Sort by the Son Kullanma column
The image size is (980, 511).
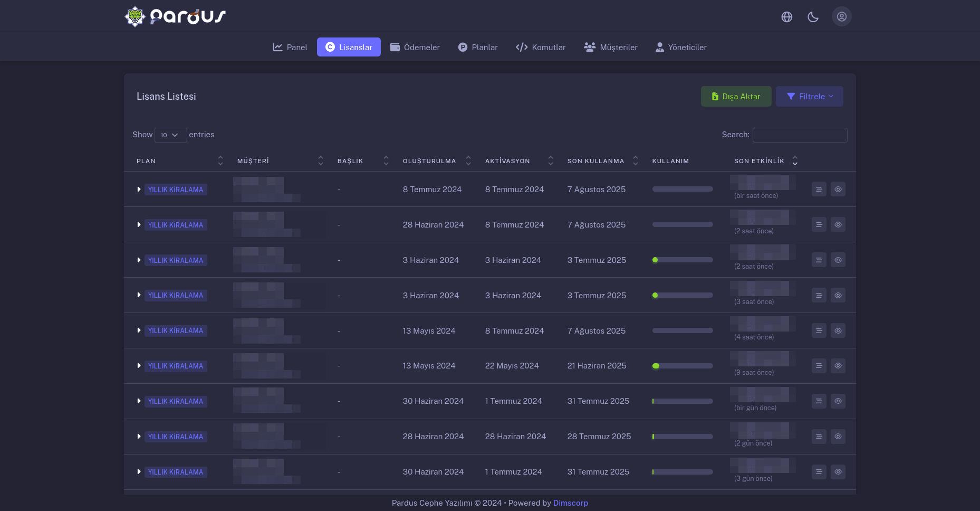click(635, 161)
